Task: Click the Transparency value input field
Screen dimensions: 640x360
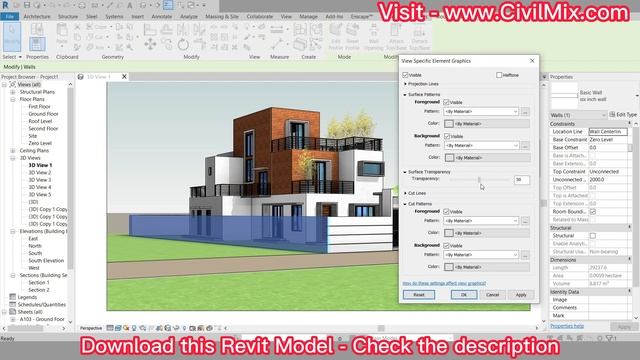Action: (x=522, y=180)
